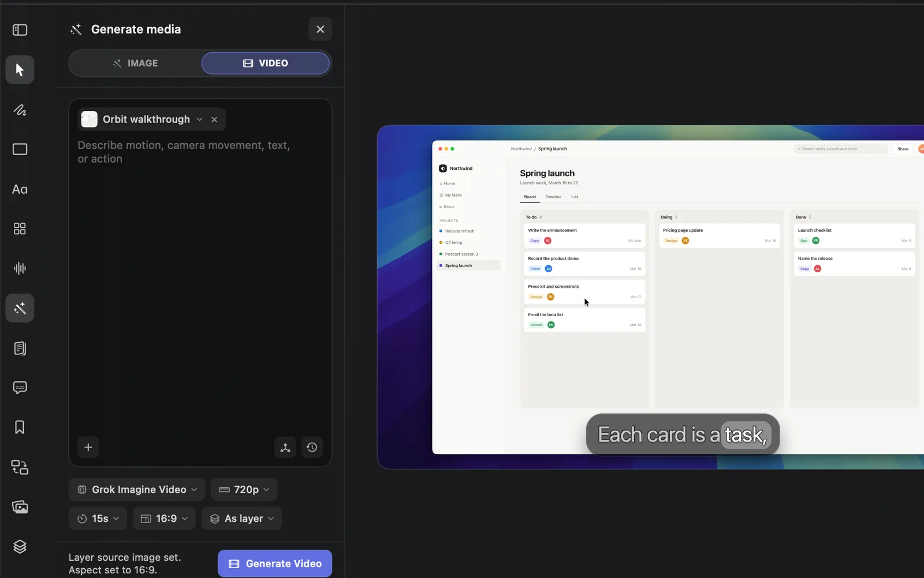Open the 720p resolution dropdown
This screenshot has width=924, height=578.
click(244, 490)
